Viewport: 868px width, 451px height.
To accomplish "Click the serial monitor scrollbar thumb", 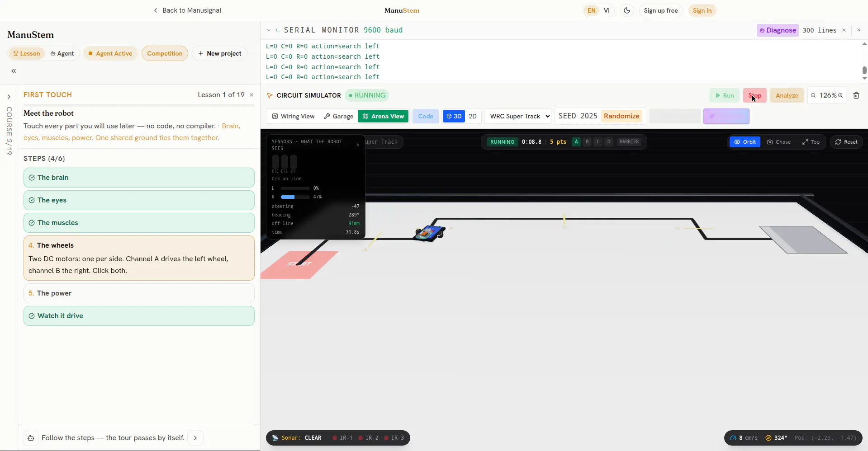I will [x=864, y=70].
